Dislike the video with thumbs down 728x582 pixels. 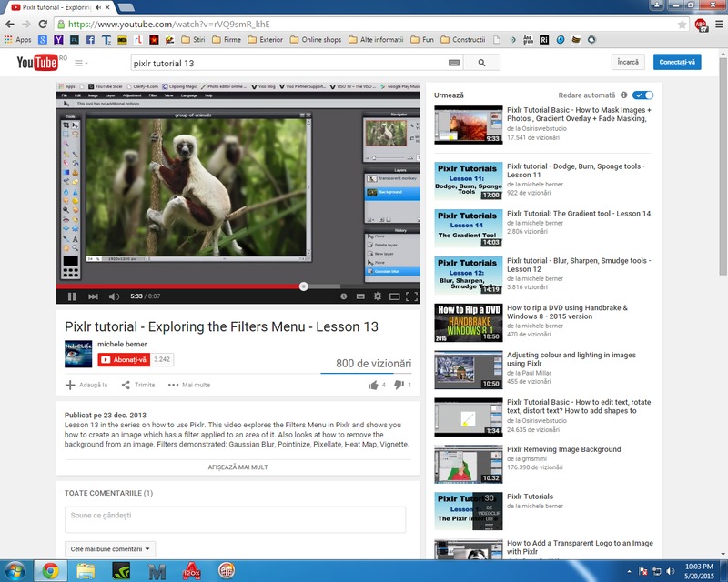[x=399, y=386]
